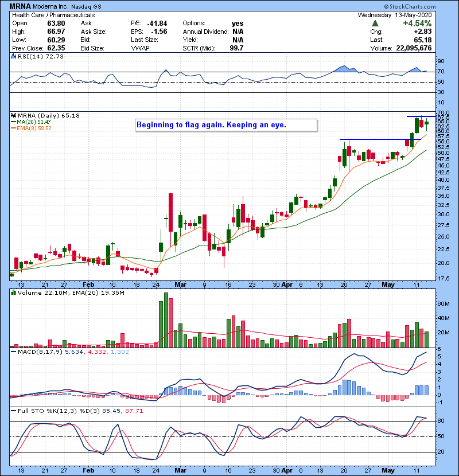The height and width of the screenshot is (476, 459).
Task: Click the 60M label on volume axis
Action: [444, 304]
